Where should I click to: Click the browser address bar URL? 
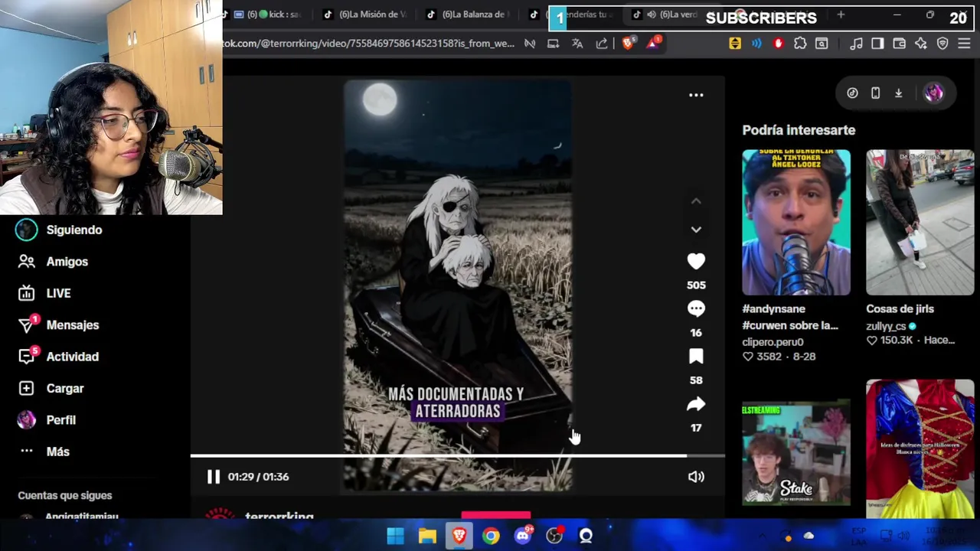tap(368, 44)
